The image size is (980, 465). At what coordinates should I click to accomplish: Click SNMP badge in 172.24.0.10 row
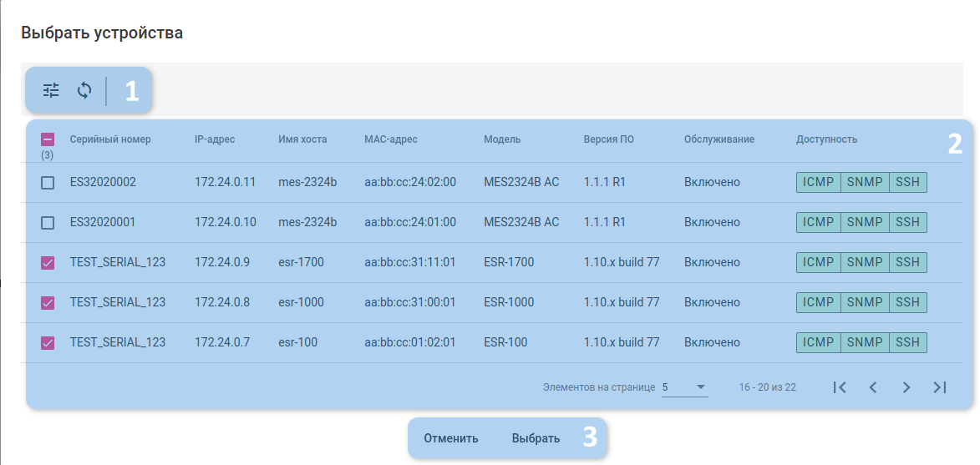pyautogui.click(x=865, y=222)
